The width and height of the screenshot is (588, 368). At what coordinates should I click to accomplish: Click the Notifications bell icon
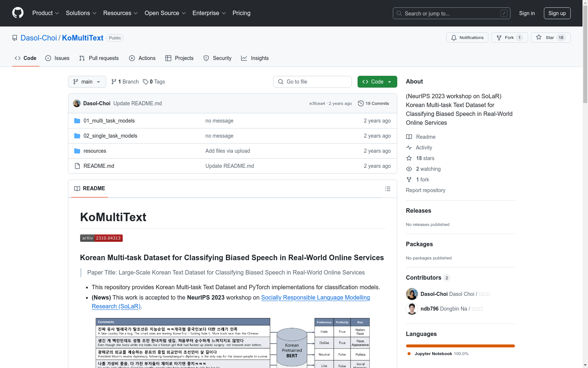[454, 38]
